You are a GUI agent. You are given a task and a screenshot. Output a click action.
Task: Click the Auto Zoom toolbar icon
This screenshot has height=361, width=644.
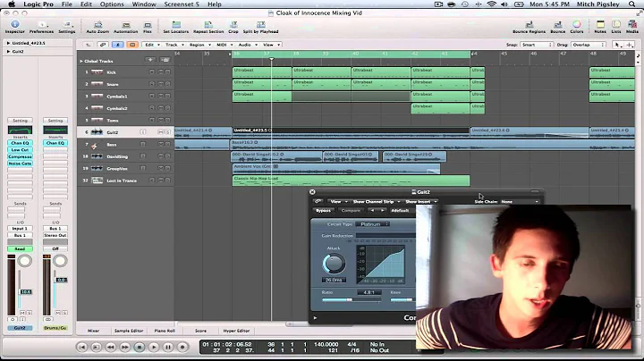pos(97,25)
